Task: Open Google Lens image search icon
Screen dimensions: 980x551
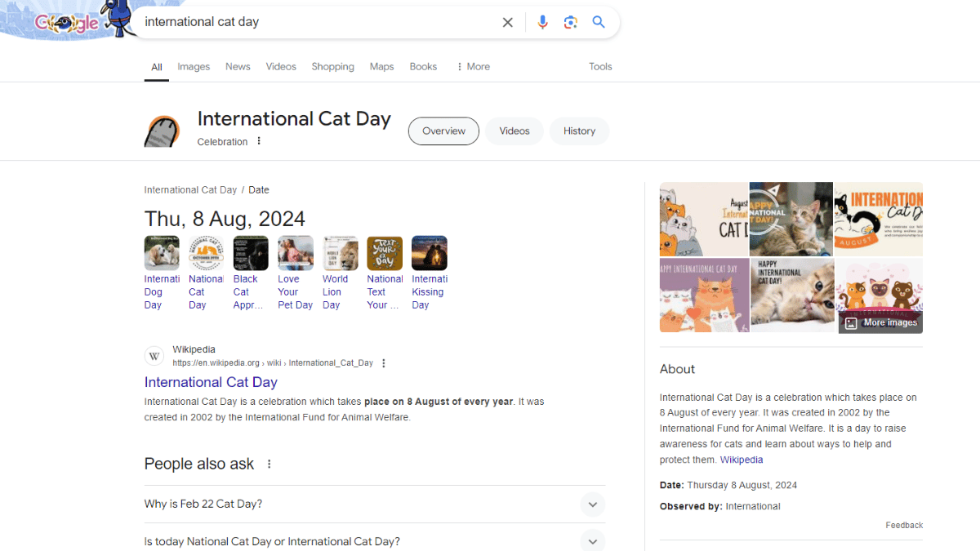Action: pyautogui.click(x=571, y=22)
